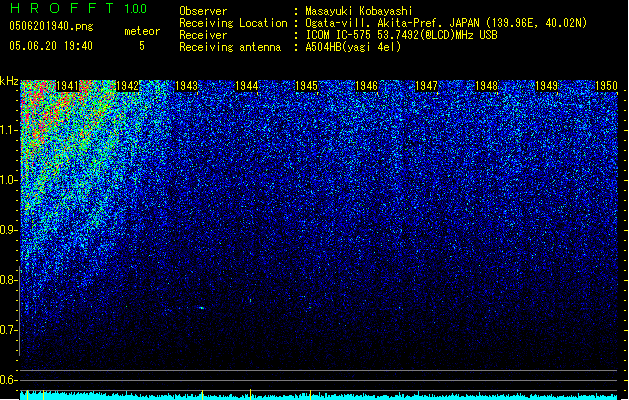Click the yellow meteor tick below 1943 in the bottom strip

[x=202, y=395]
